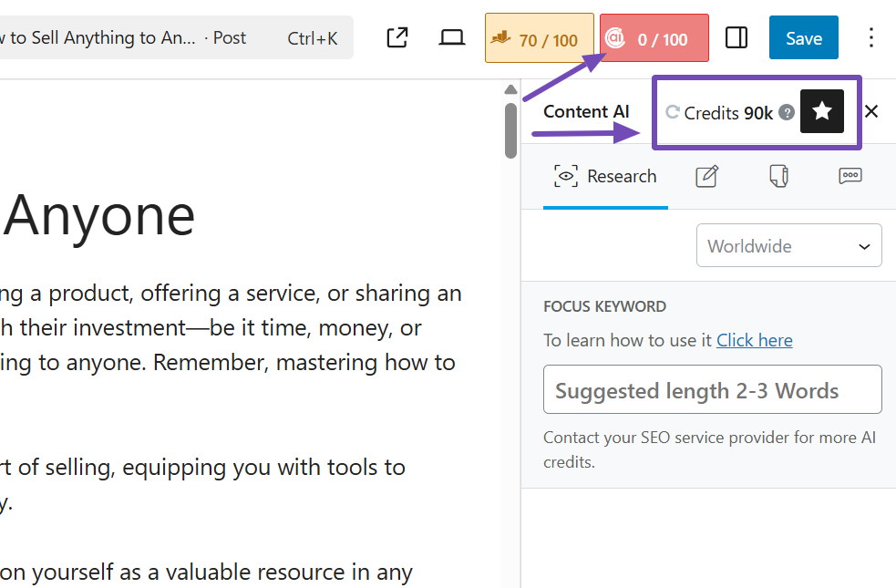Follow the "Click here" link

point(754,340)
